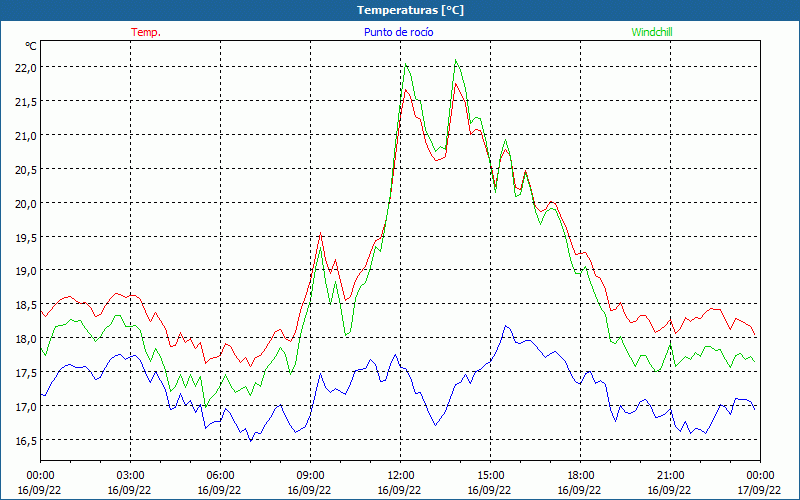Select the blue 'Punto de rocío' legend label
Screen dimensions: 800x500
398,32
